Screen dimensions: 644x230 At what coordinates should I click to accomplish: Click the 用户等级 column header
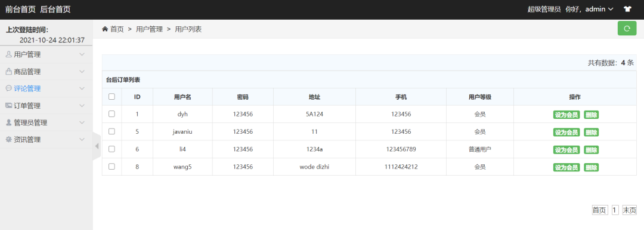tap(480, 97)
